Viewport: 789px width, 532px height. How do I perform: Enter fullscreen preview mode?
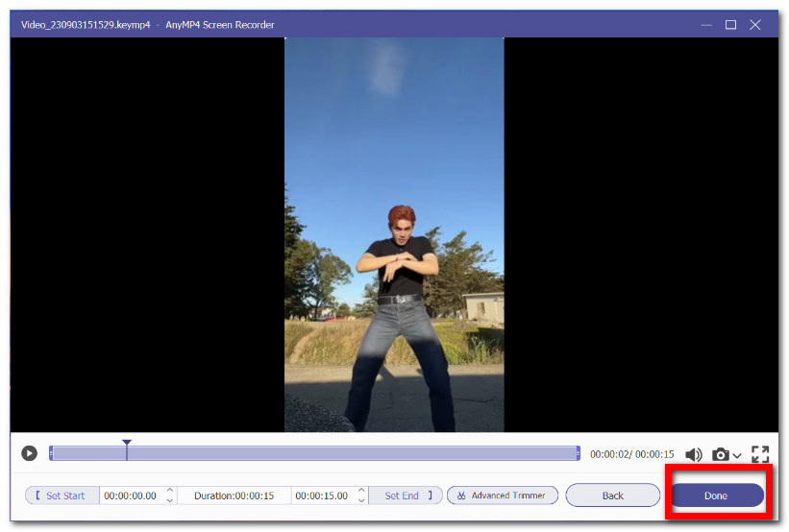760,454
